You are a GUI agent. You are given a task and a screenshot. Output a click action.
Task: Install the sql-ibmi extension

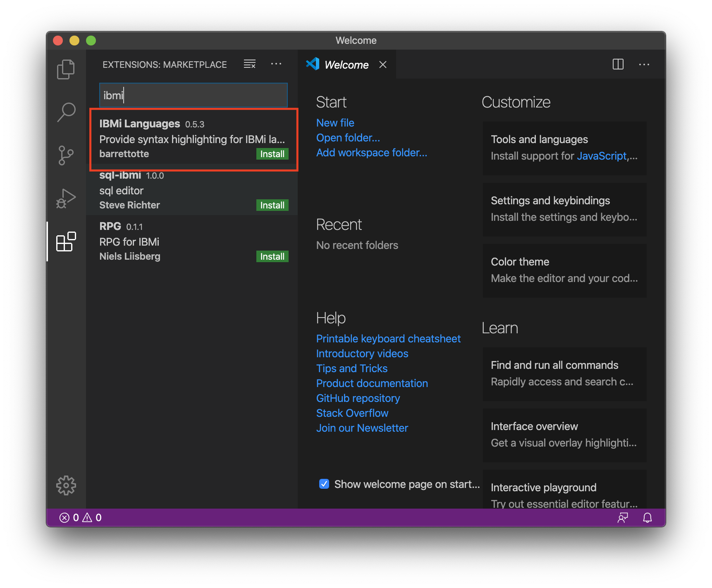272,205
